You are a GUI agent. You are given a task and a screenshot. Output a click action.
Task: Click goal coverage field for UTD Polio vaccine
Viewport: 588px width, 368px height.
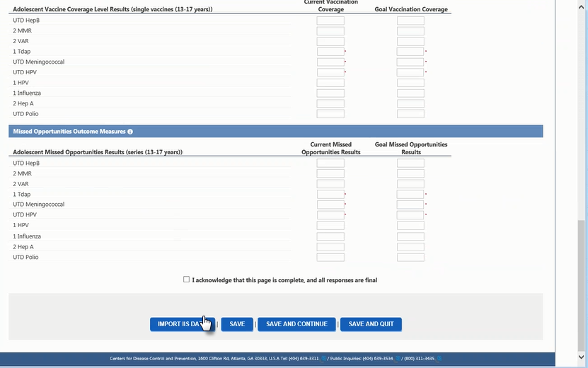pos(410,114)
